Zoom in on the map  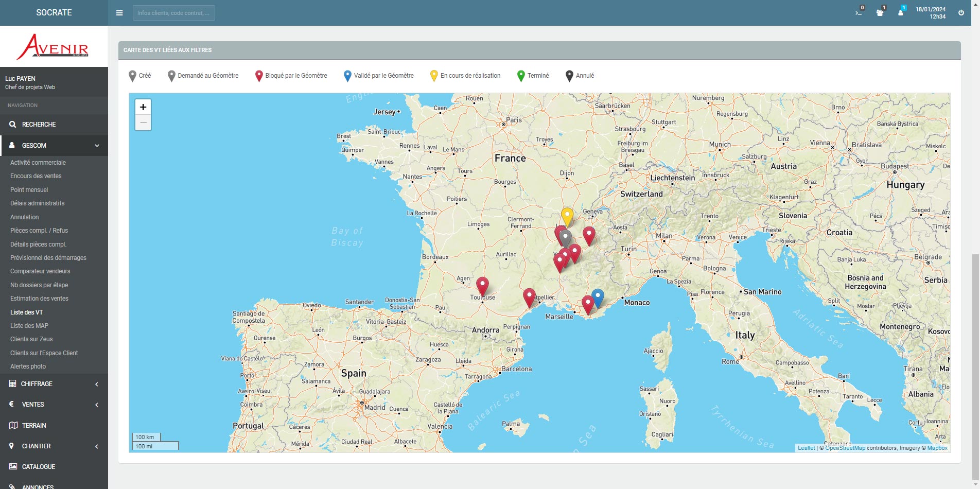143,107
